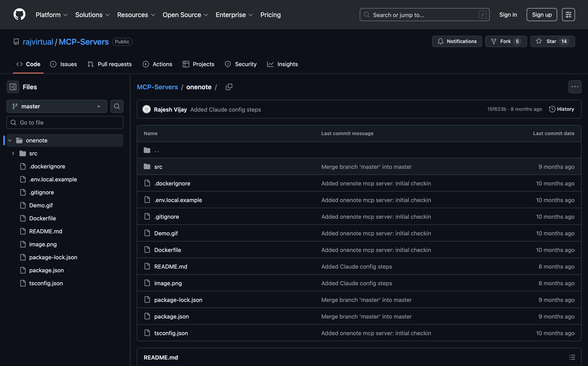Viewport: 588px width, 366px height.
Task: Collapse the onenote folder in tree
Action: (10, 140)
